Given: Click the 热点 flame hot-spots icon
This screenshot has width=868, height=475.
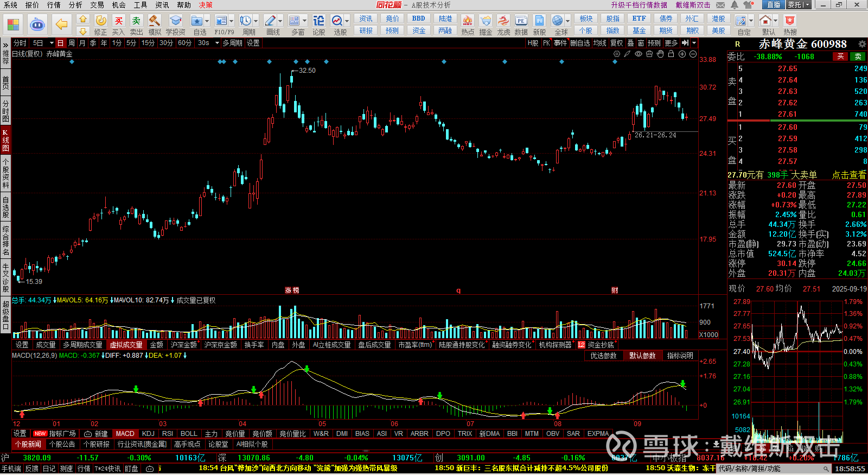Looking at the screenshot, I should coord(467,24).
